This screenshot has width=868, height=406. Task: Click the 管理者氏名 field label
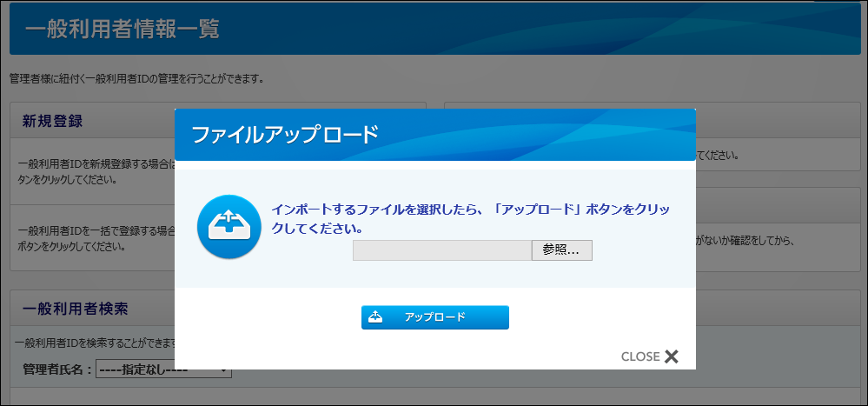tap(57, 371)
